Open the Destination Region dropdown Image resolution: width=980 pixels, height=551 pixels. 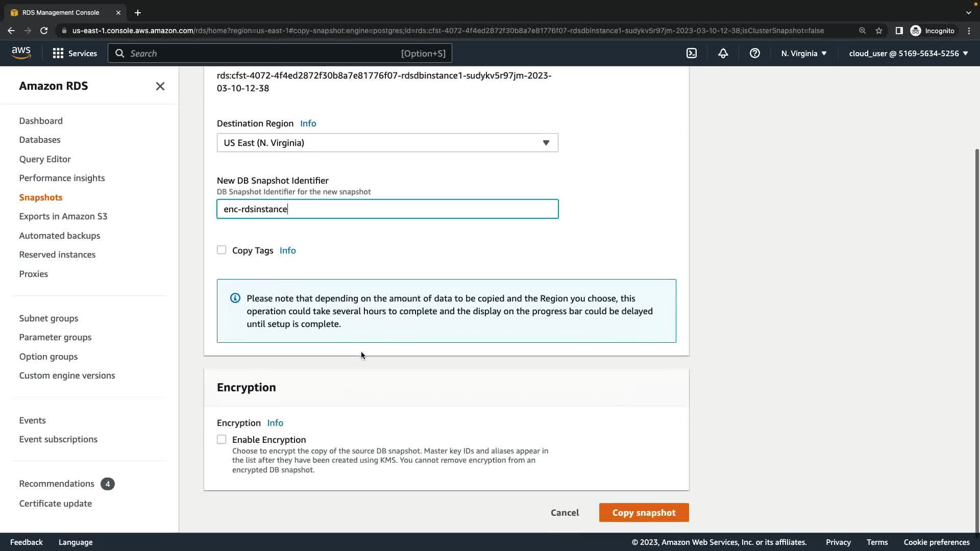pyautogui.click(x=387, y=143)
